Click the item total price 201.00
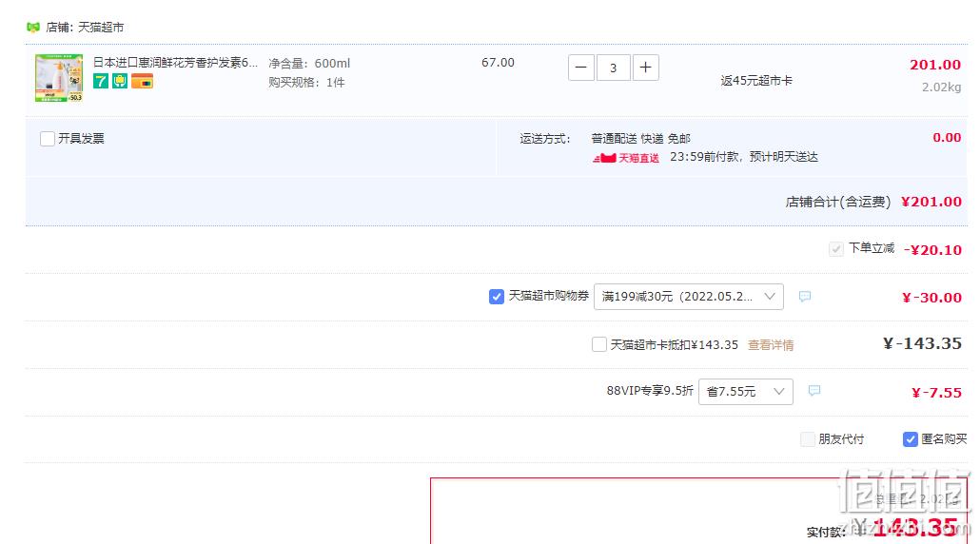Image resolution: width=980 pixels, height=544 pixels. tap(935, 65)
